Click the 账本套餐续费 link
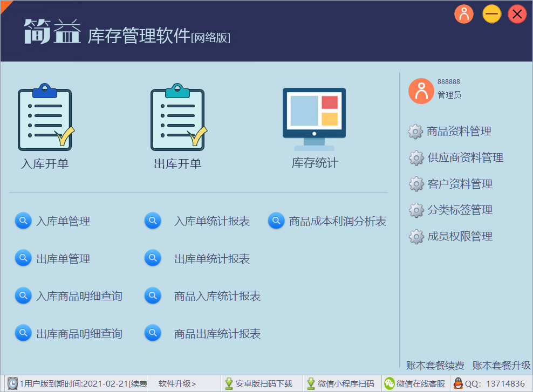This screenshot has width=533, height=392. tap(435, 366)
